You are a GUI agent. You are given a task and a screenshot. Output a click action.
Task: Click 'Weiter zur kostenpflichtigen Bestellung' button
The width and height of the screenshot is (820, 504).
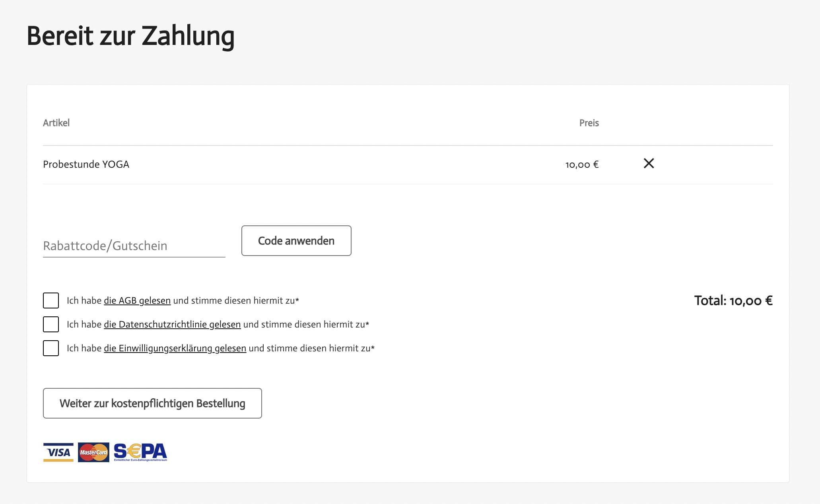pyautogui.click(x=152, y=403)
